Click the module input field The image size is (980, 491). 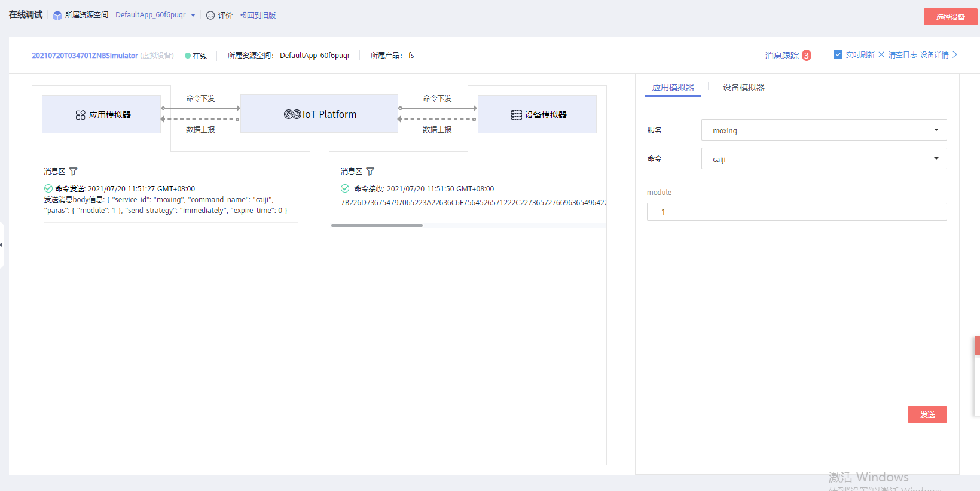(796, 212)
